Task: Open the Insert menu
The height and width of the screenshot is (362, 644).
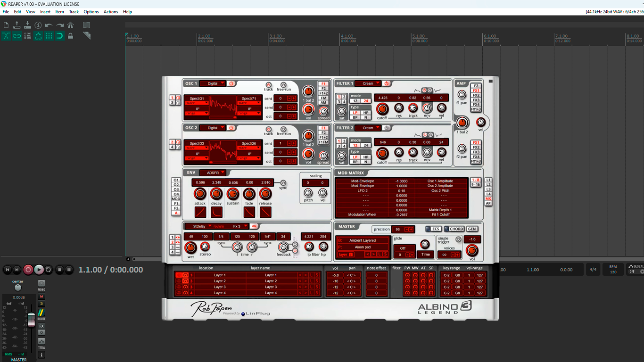Action: [x=45, y=12]
